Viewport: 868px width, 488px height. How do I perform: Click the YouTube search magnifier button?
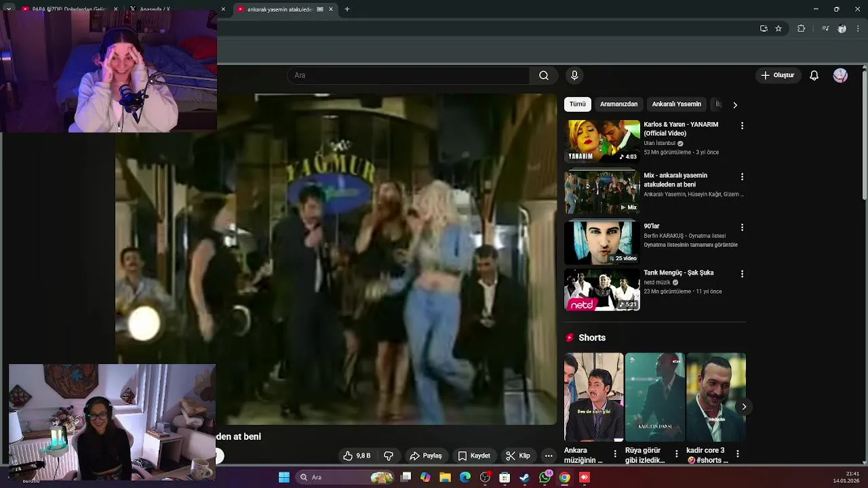point(544,75)
